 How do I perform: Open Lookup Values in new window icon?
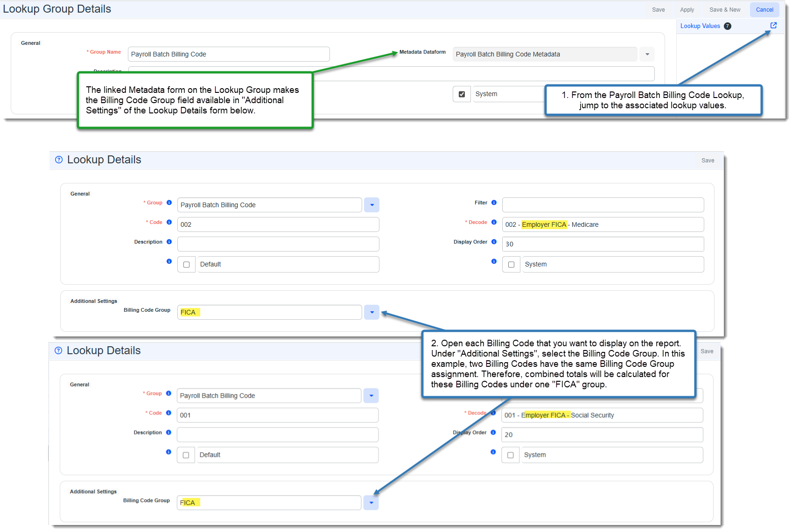coord(773,26)
